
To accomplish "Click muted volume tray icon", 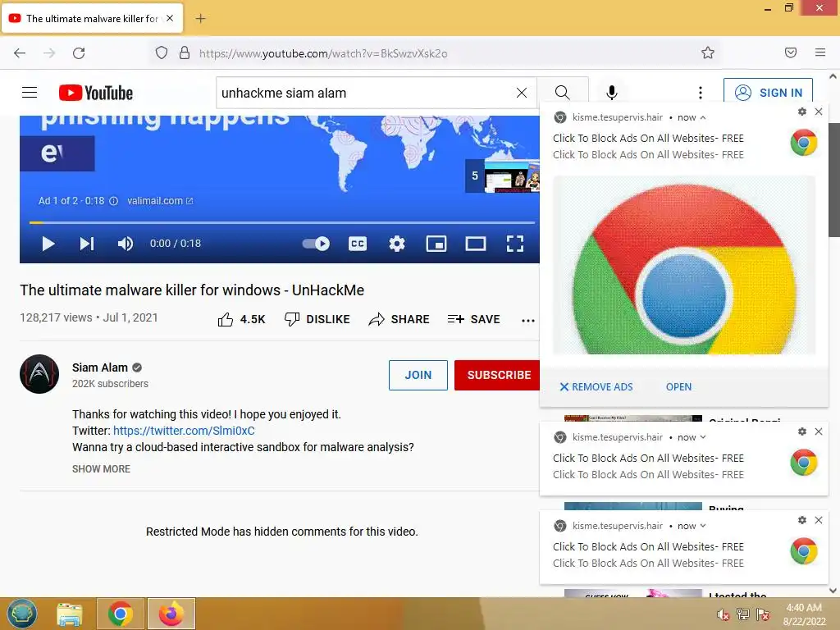I will coord(723,614).
